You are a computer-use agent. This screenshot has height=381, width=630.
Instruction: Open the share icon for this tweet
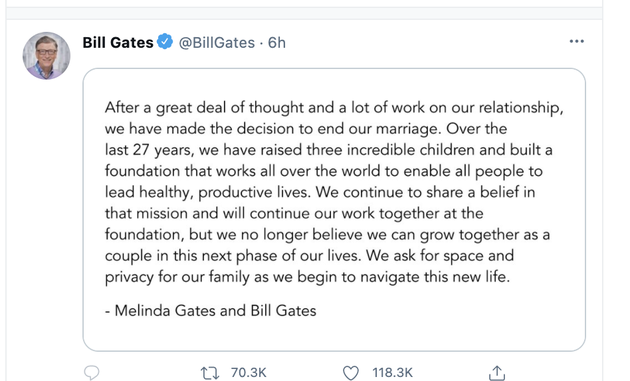coord(497,373)
